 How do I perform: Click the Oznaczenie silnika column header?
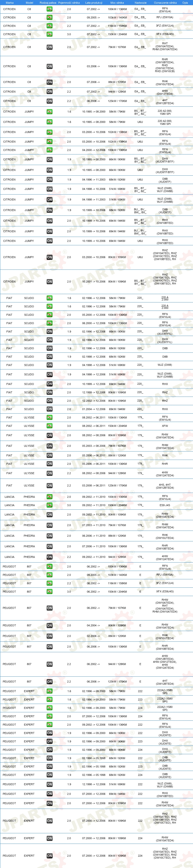pyautogui.click(x=165, y=3)
